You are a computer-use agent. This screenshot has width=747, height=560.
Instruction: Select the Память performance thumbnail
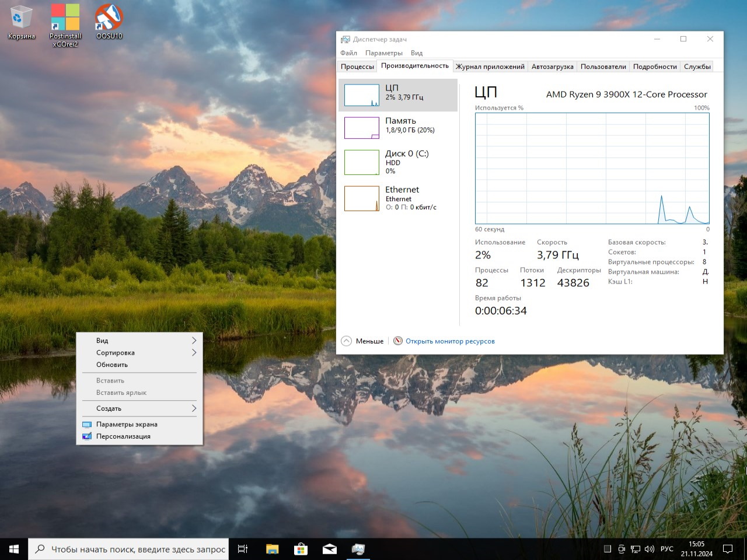pos(398,125)
